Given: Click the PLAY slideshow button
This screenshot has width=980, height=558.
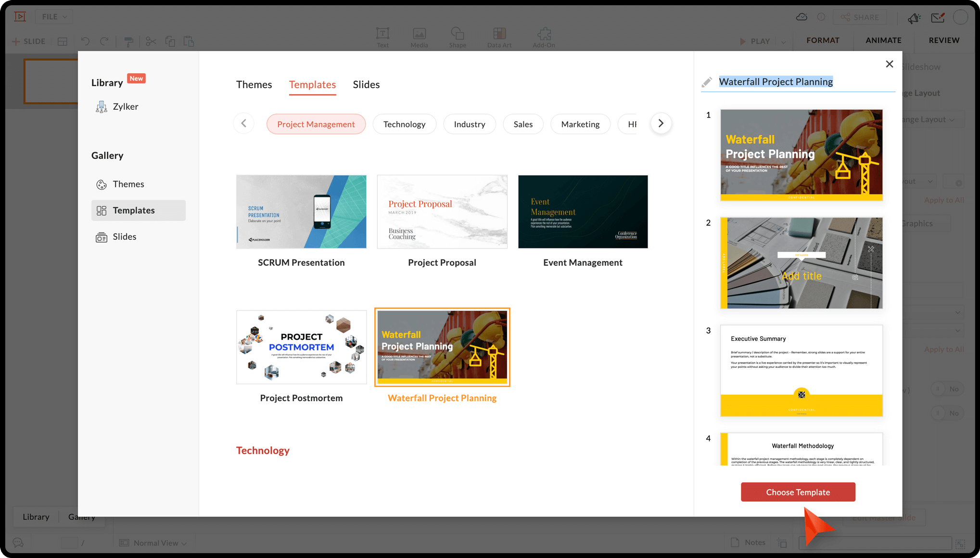Looking at the screenshot, I should tap(755, 41).
